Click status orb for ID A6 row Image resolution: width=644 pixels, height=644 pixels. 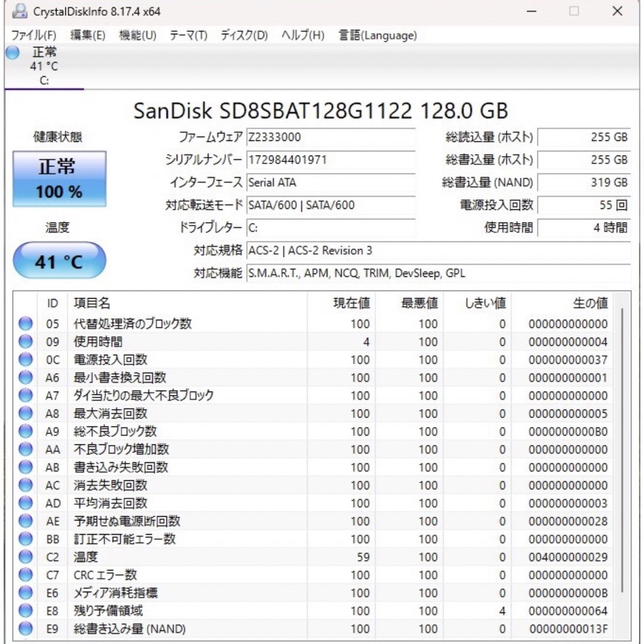(x=26, y=377)
